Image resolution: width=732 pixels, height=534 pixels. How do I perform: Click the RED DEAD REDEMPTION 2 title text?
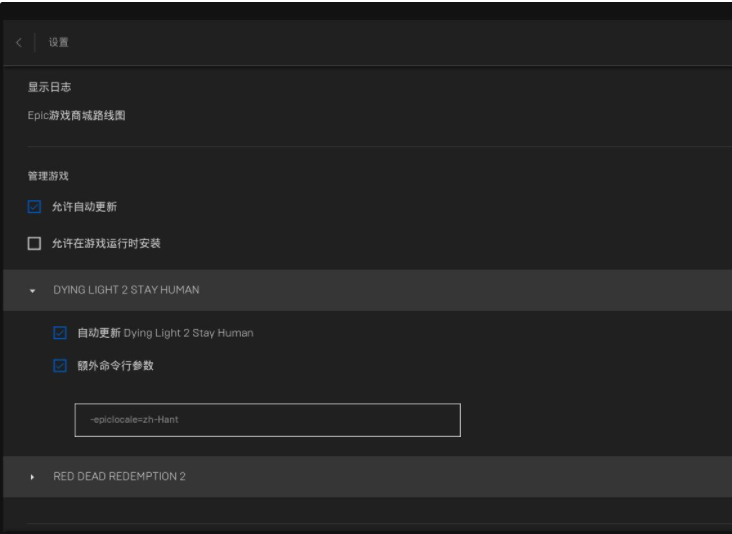(x=120, y=477)
